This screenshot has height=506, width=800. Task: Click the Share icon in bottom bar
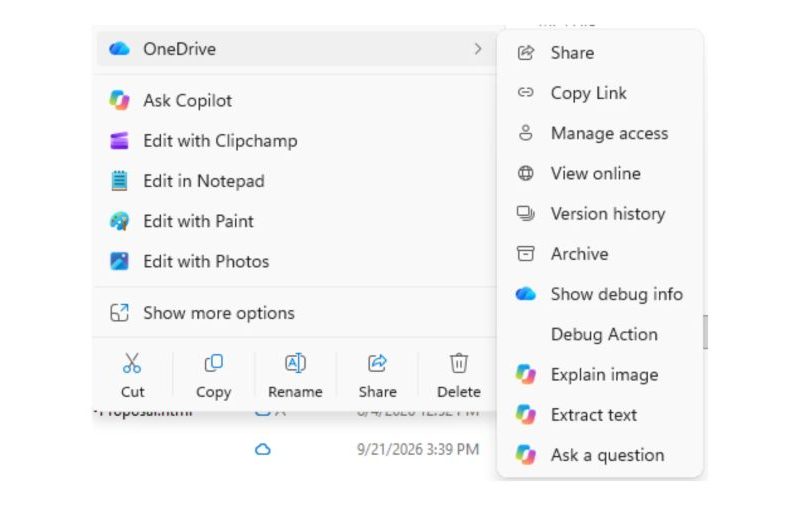click(377, 363)
